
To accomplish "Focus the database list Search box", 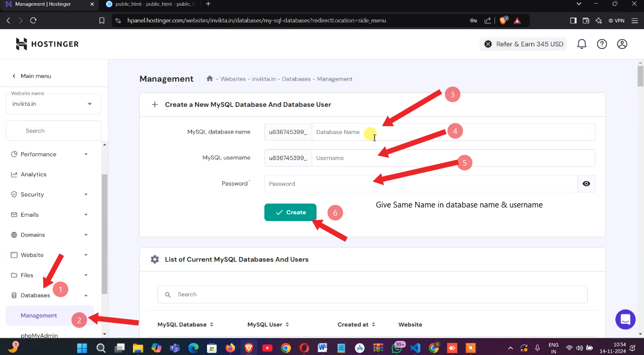I will [x=372, y=295].
